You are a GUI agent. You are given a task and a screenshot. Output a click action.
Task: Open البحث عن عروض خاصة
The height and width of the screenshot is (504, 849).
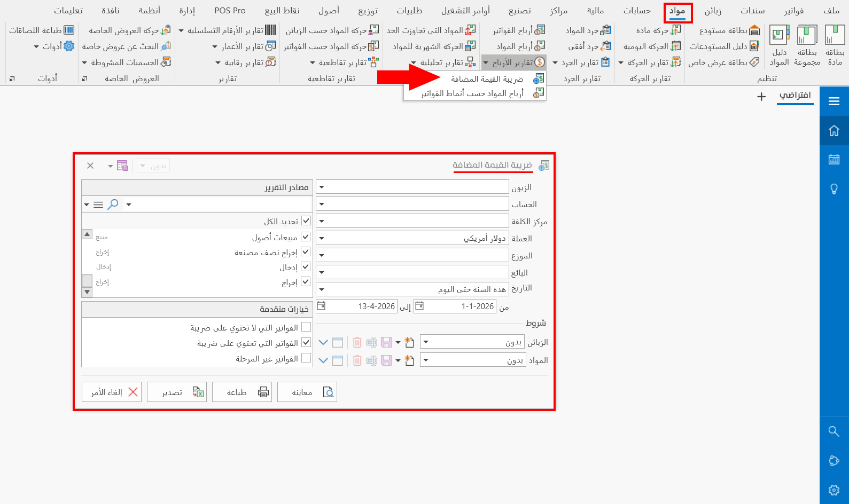[126, 46]
